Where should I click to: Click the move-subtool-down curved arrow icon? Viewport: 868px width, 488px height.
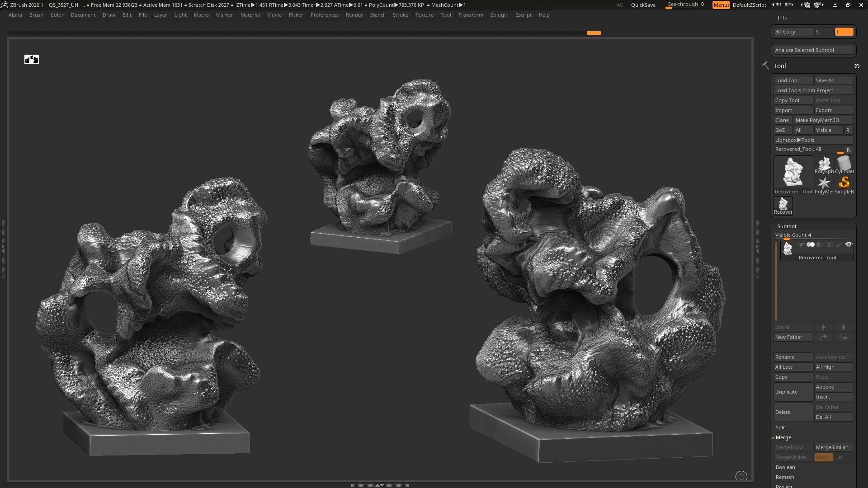[x=844, y=337]
